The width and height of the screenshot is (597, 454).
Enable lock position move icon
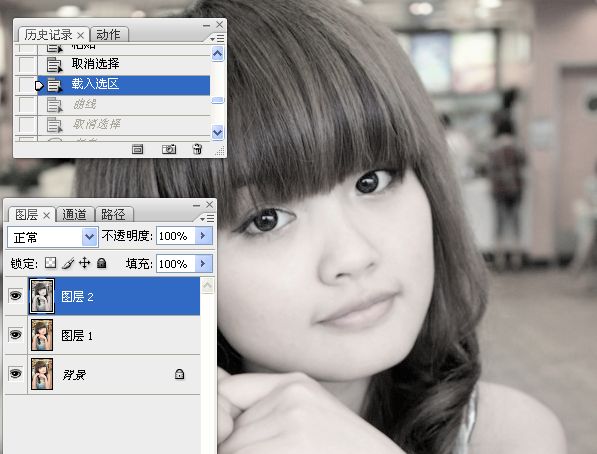(x=85, y=263)
